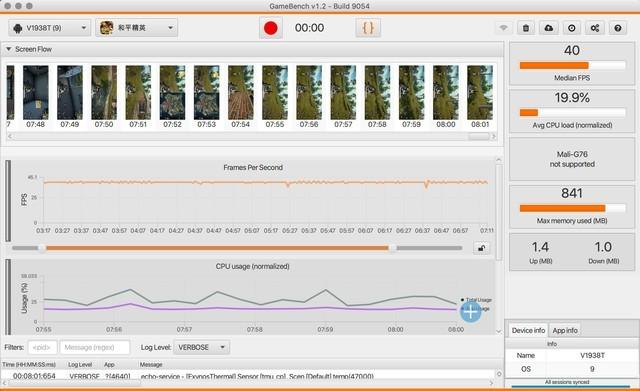This screenshot has height=391, width=640.
Task: Click the curly braces markers icon
Action: point(368,28)
